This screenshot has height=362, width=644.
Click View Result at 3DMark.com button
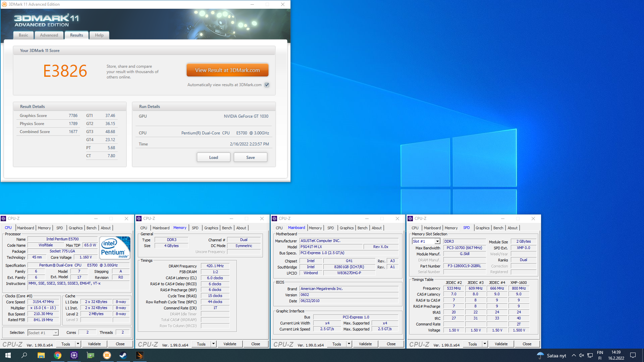point(227,70)
